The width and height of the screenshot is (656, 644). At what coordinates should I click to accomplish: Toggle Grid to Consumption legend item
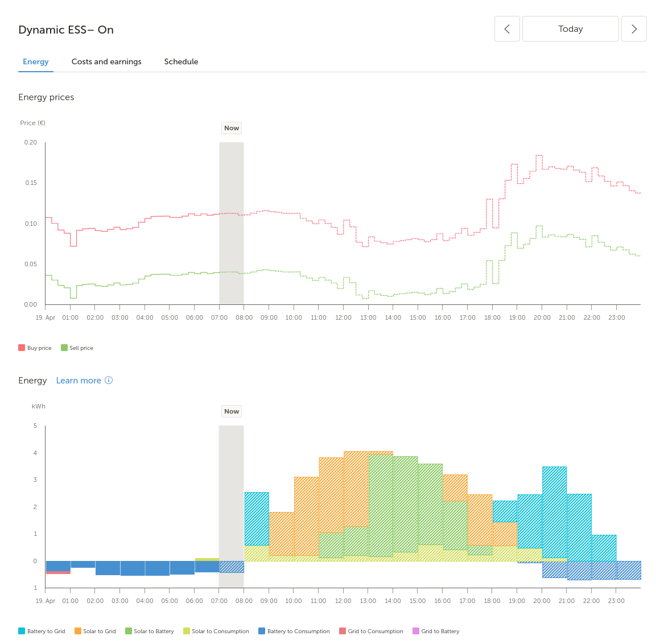tap(371, 631)
